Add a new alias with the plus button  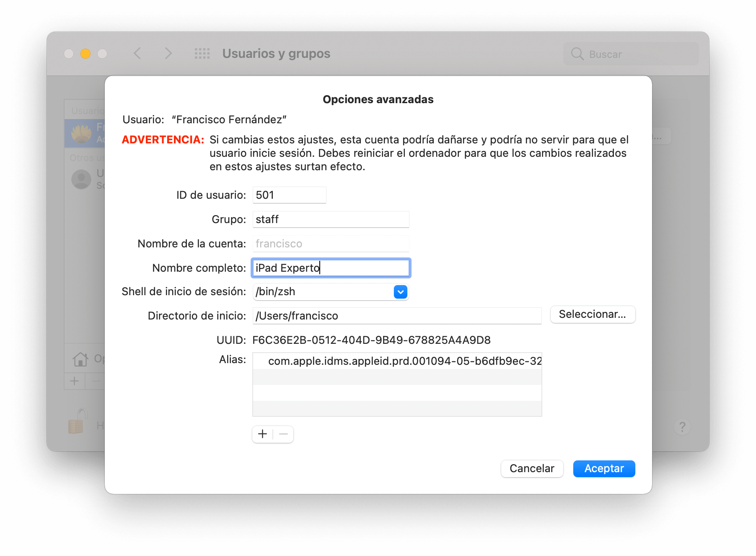(262, 434)
